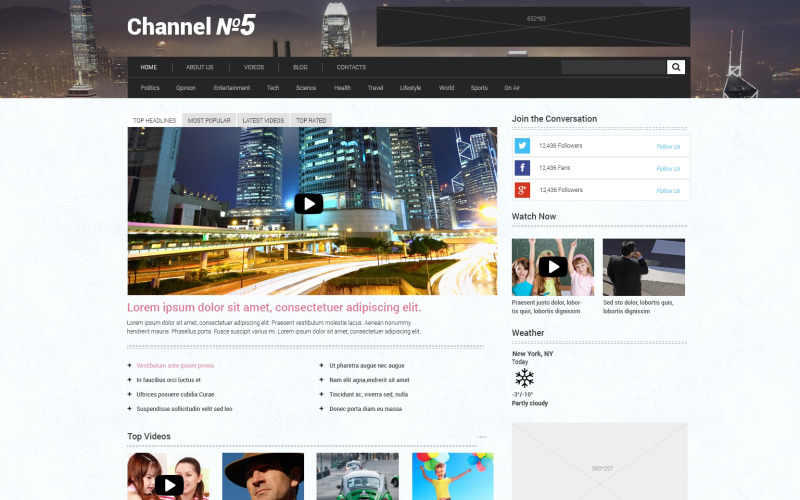Open the Politics category
This screenshot has height=500, width=800.
tap(150, 88)
